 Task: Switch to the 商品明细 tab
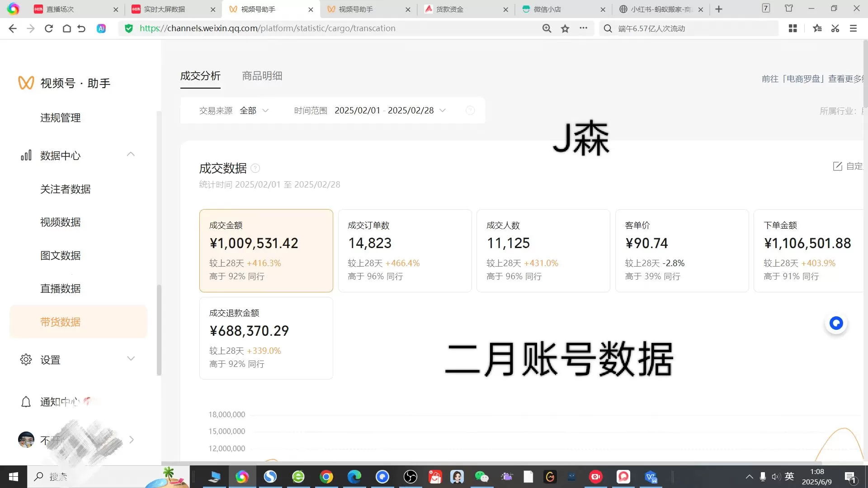262,75
